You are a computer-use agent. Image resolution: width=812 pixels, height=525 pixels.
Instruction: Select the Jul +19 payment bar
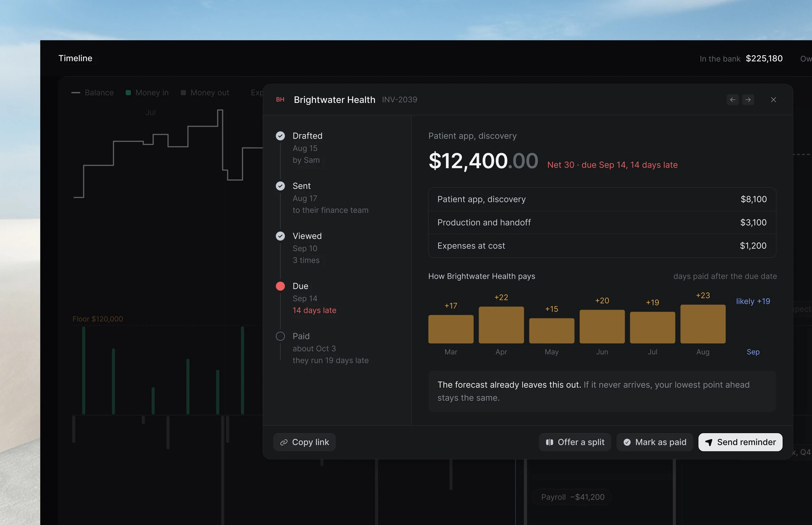(652, 327)
